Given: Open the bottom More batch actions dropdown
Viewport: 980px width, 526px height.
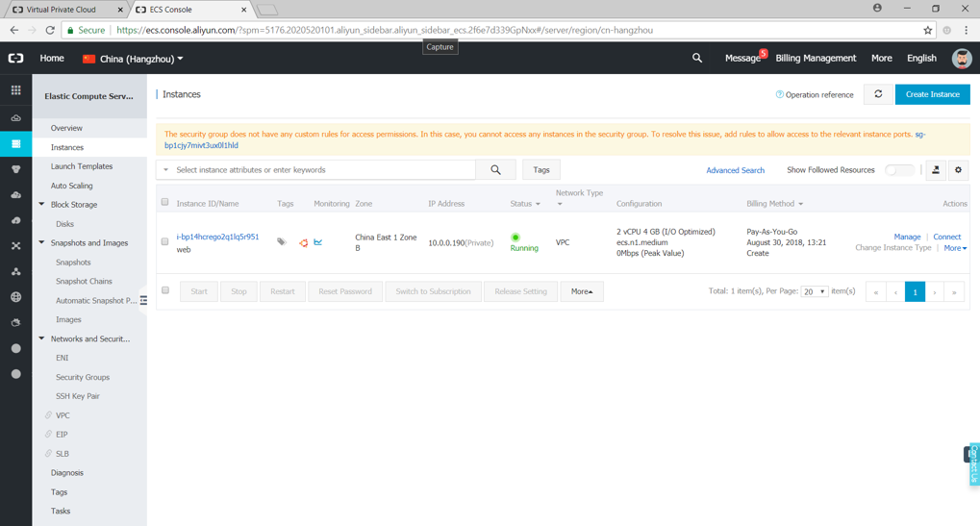Looking at the screenshot, I should [582, 291].
